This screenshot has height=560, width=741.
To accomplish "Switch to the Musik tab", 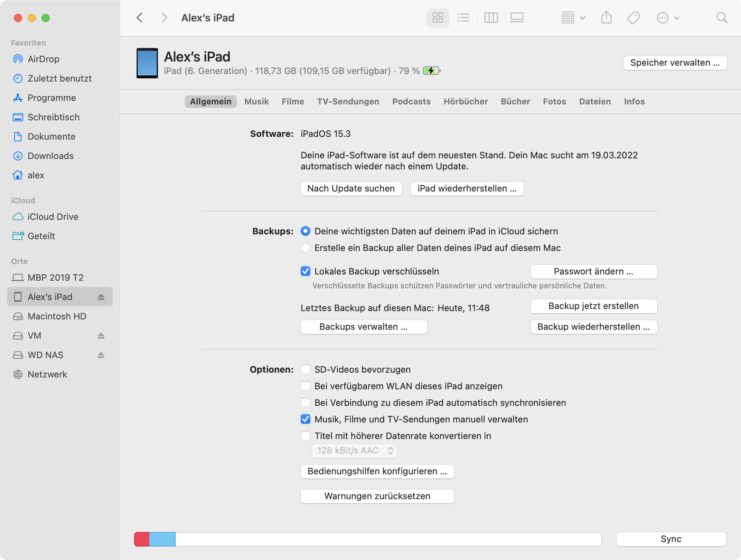I will [256, 102].
